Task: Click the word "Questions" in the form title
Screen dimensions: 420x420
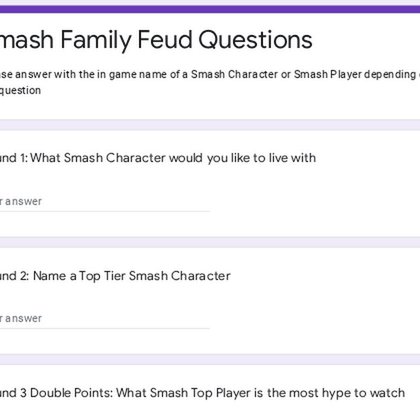Action: coord(255,41)
